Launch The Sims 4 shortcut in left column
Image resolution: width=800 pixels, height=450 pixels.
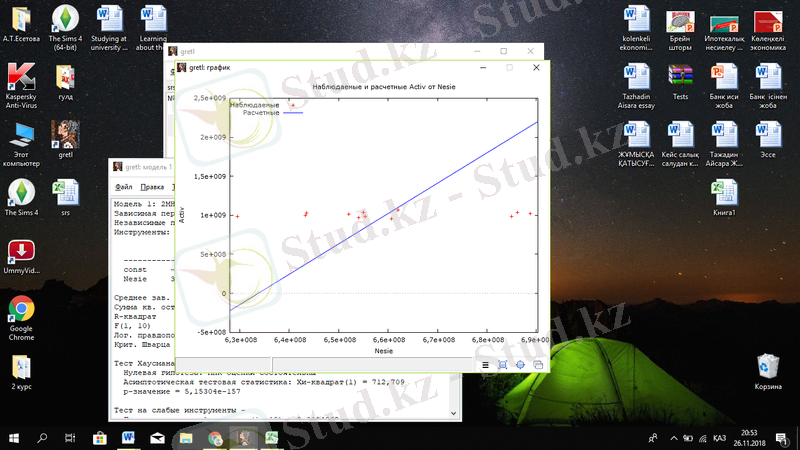21,197
